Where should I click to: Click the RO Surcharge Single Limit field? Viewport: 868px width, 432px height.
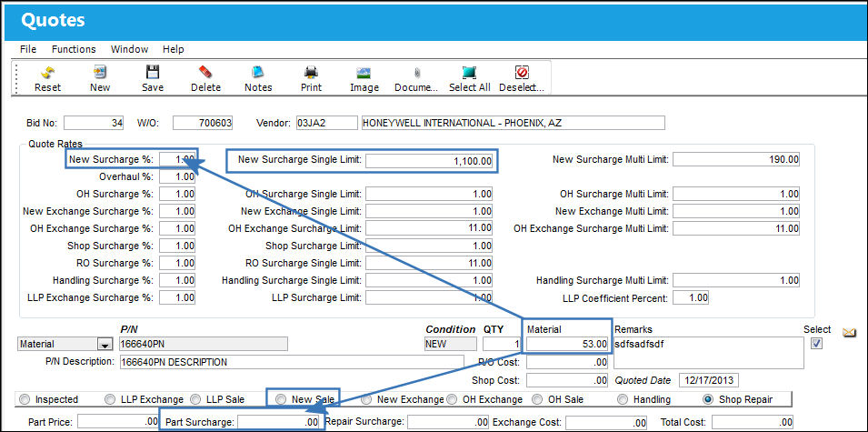coord(429,263)
